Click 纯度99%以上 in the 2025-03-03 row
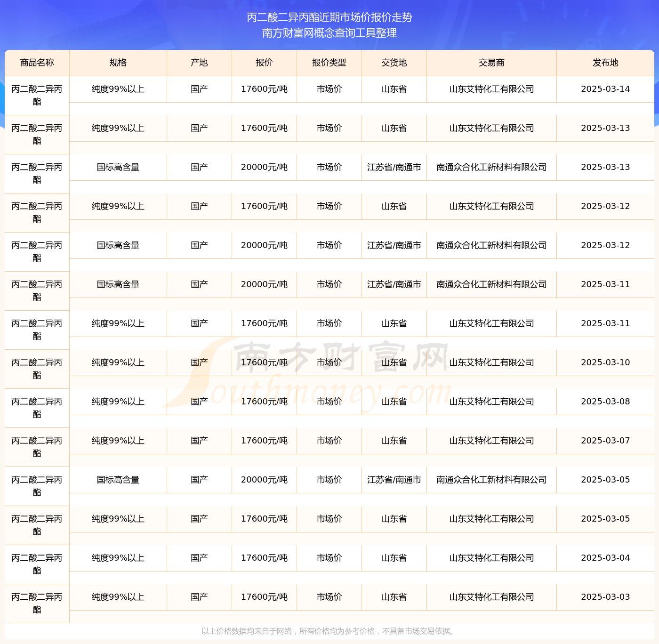The height and width of the screenshot is (644, 659). 118,597
